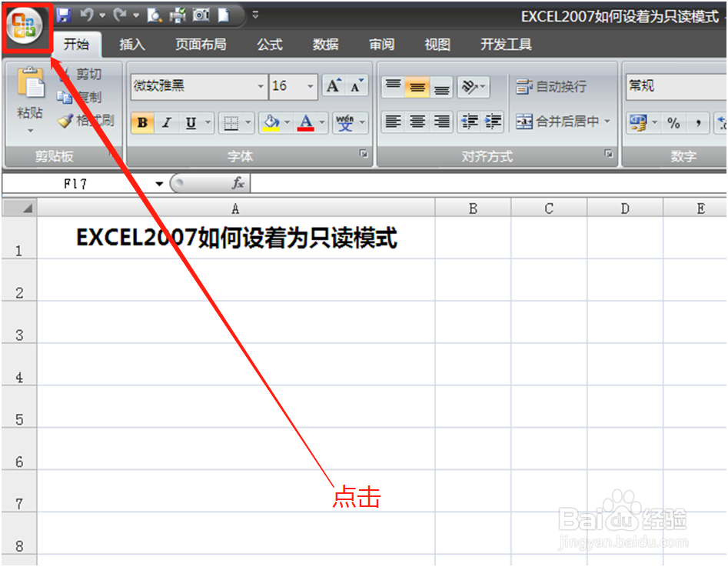Click 剪切 cut button
This screenshot has width=728, height=567.
81,74
